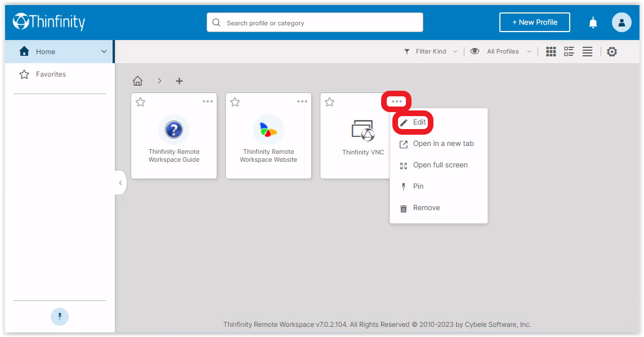Image resolution: width=644 pixels, height=337 pixels.
Task: Choose Remove from the context menu
Action: tap(438, 207)
